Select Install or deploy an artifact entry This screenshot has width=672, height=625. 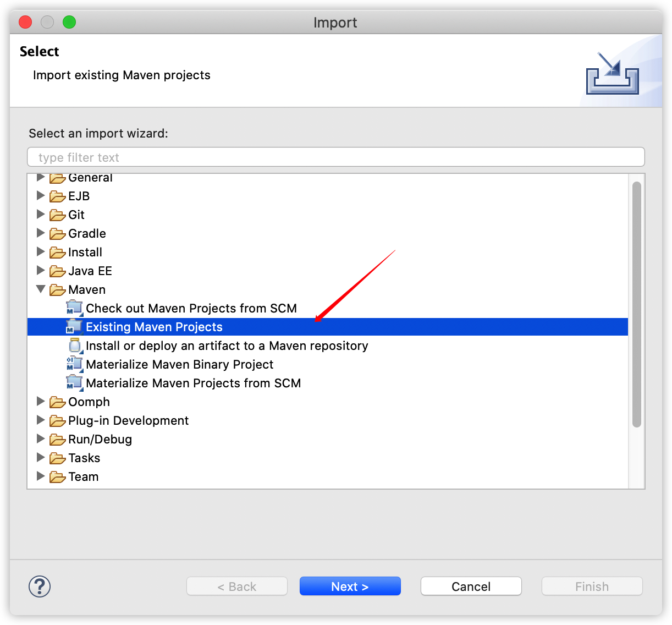227,346
